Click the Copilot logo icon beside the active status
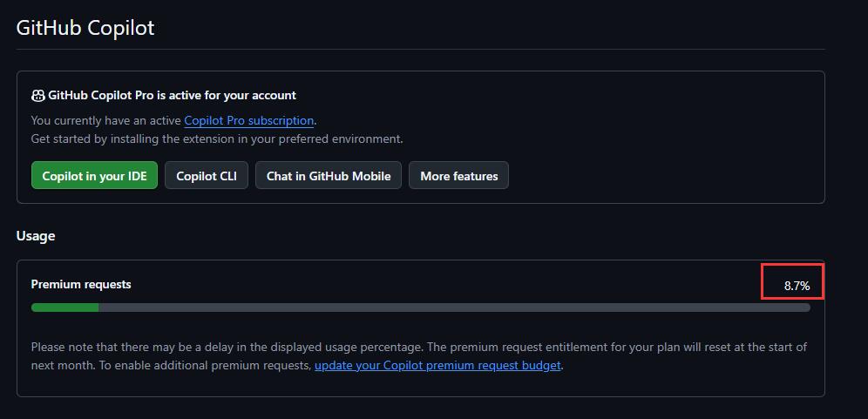 point(38,95)
